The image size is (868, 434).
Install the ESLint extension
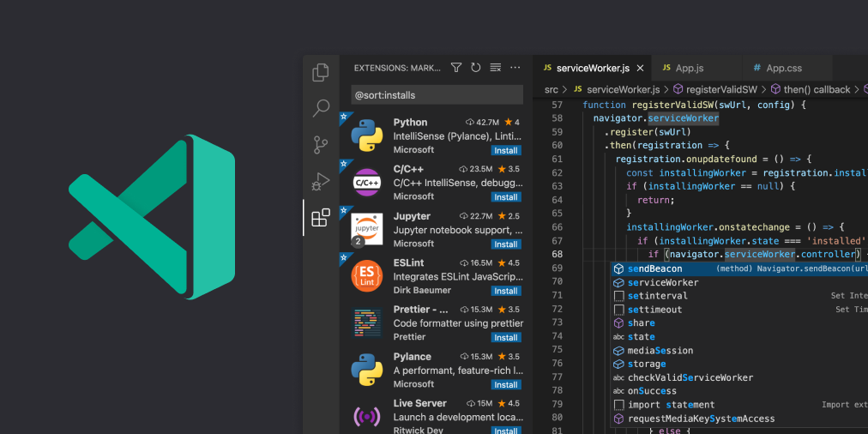click(x=505, y=291)
